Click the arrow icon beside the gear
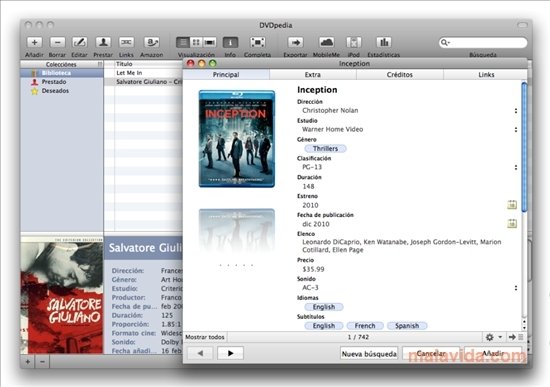Image resolution: width=550 pixels, height=387 pixels. 512,337
